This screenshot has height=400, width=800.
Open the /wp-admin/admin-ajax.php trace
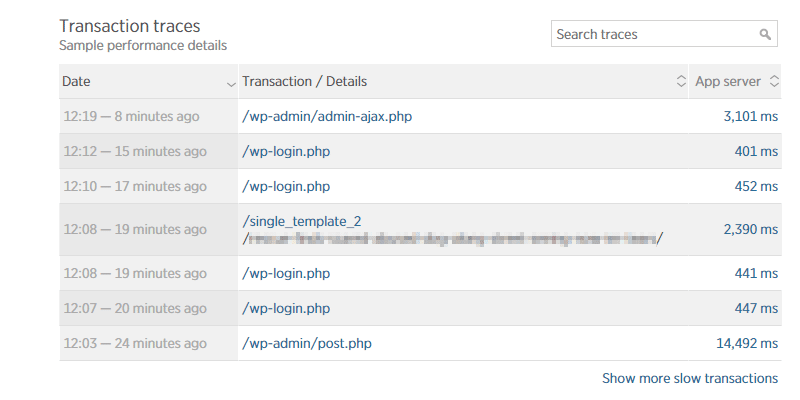(x=327, y=116)
